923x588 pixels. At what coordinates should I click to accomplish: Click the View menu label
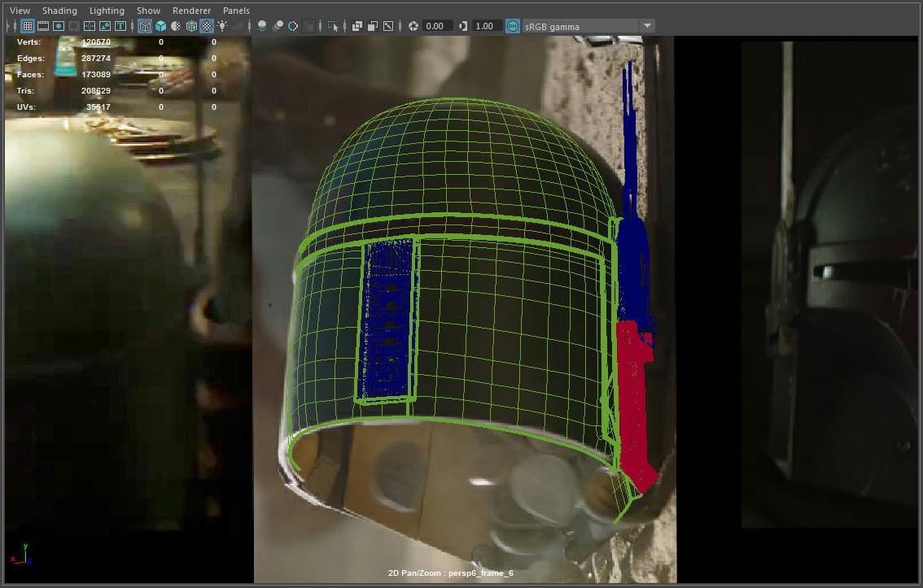(x=20, y=11)
